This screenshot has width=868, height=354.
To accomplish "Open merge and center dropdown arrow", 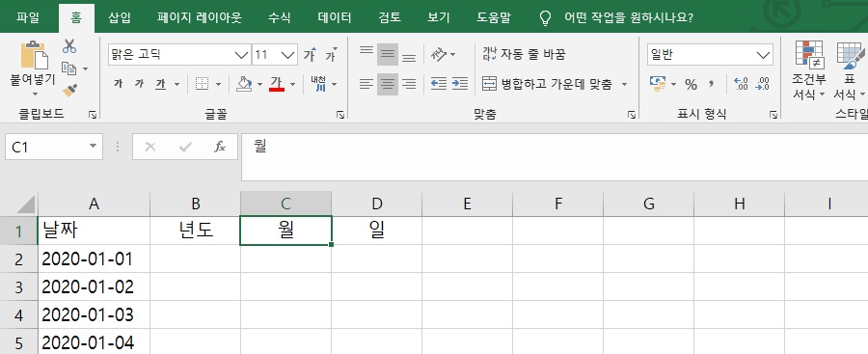I will [x=625, y=85].
